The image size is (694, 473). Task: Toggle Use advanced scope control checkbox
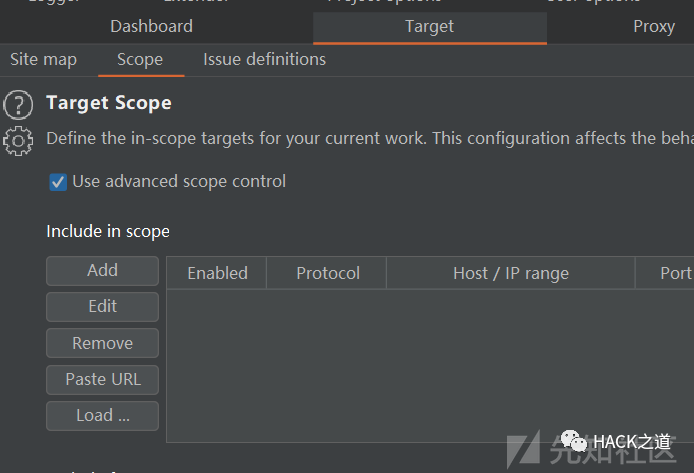point(58,182)
